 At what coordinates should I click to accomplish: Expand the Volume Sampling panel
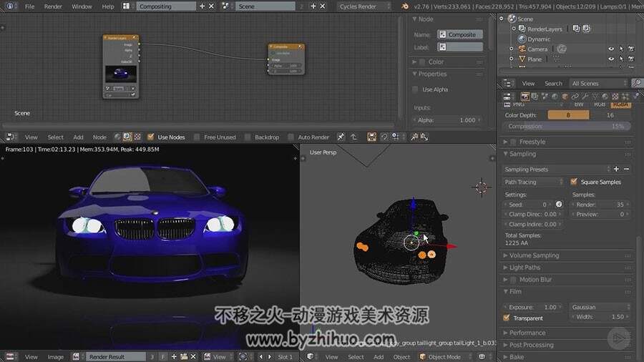[x=534, y=255]
